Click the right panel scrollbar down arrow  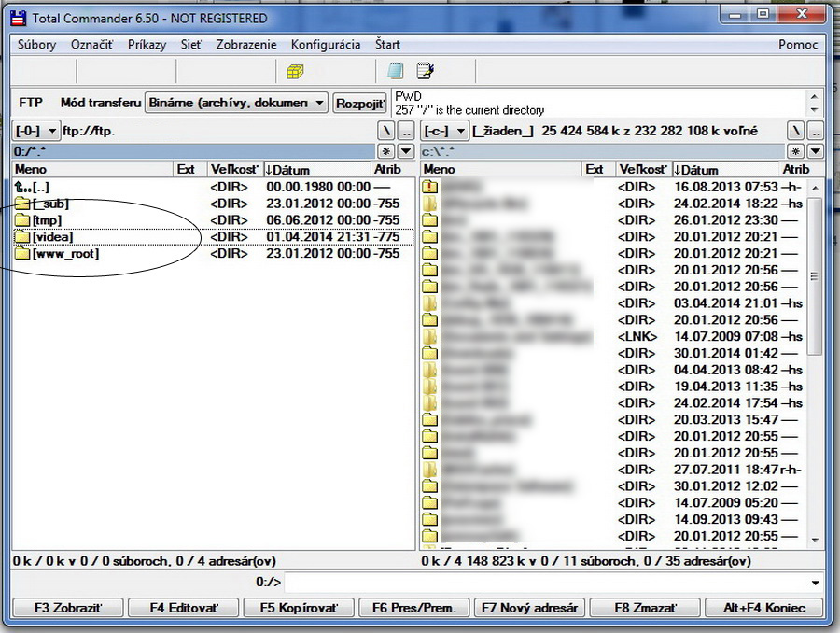coord(815,540)
